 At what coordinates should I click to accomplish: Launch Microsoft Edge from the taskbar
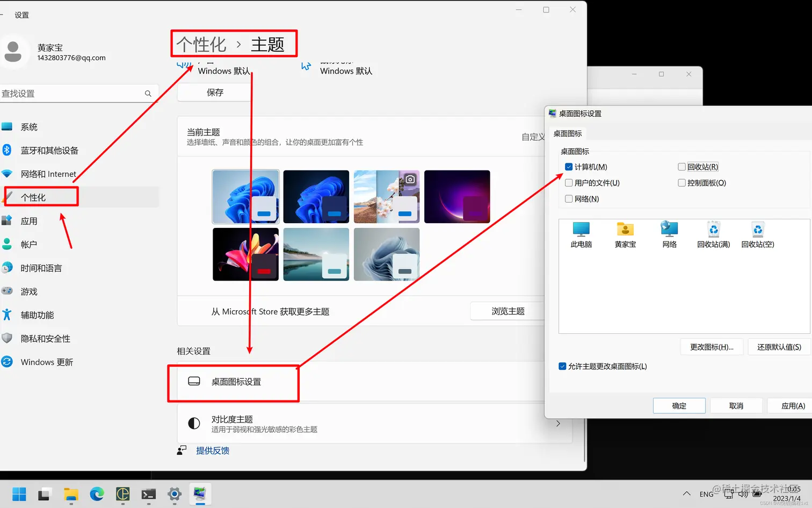(x=97, y=494)
